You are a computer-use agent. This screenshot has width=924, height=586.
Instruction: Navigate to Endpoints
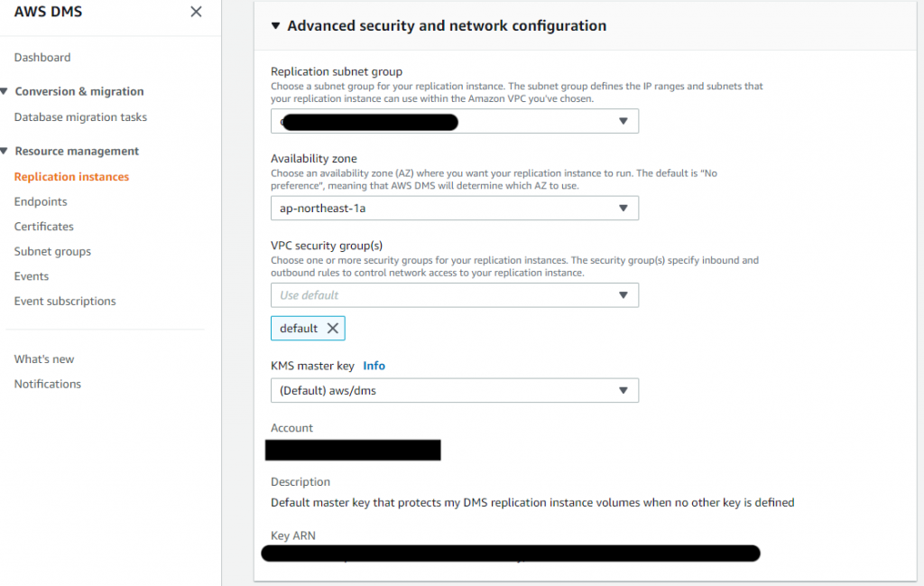[x=41, y=202]
